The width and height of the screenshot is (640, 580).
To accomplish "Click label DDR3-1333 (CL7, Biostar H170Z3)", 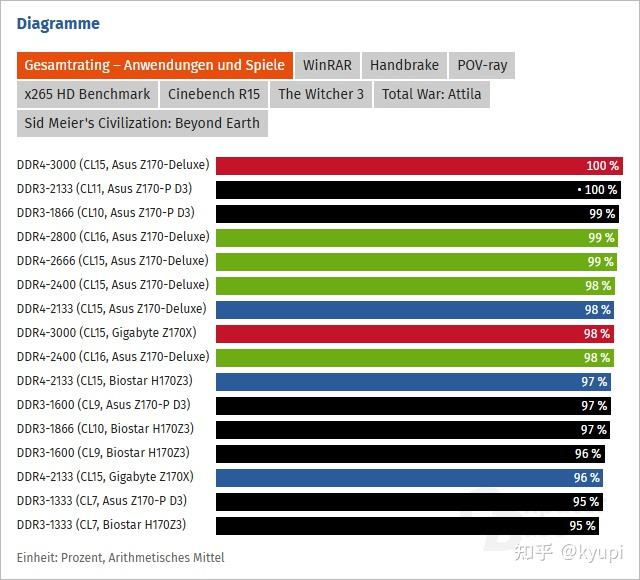I will pos(101,525).
